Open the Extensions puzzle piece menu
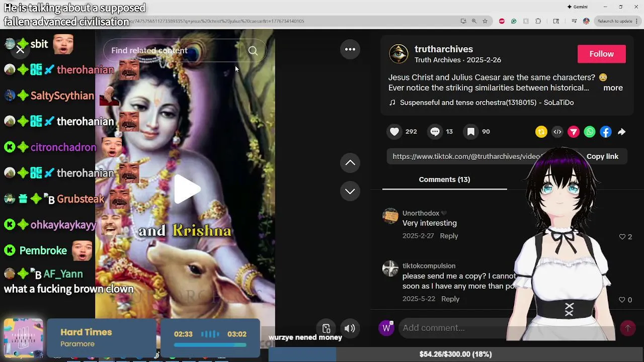Screen dimensions: 644x362 point(538,21)
